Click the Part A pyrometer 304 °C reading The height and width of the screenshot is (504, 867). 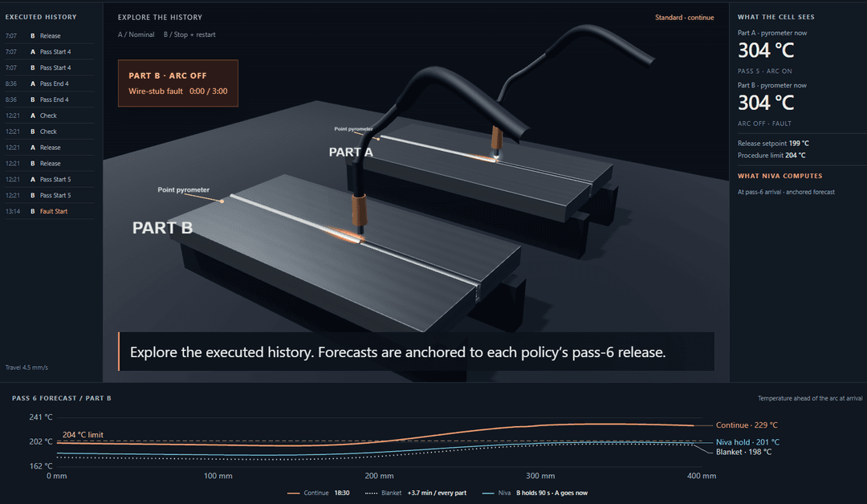(766, 51)
